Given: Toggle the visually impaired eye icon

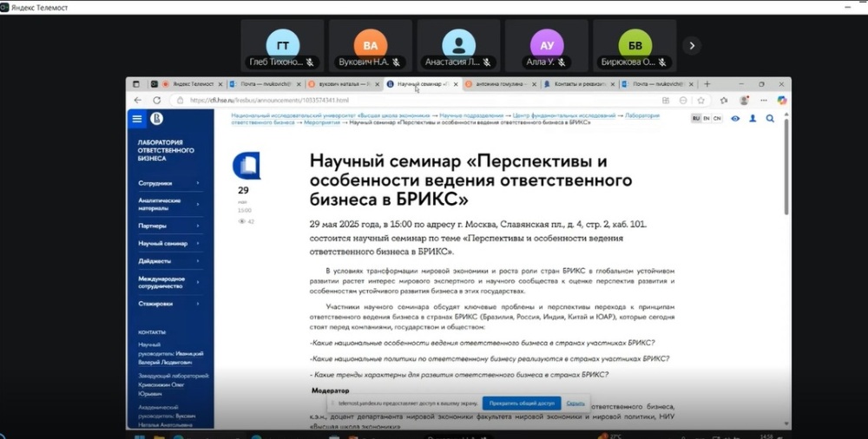Looking at the screenshot, I should click(735, 119).
